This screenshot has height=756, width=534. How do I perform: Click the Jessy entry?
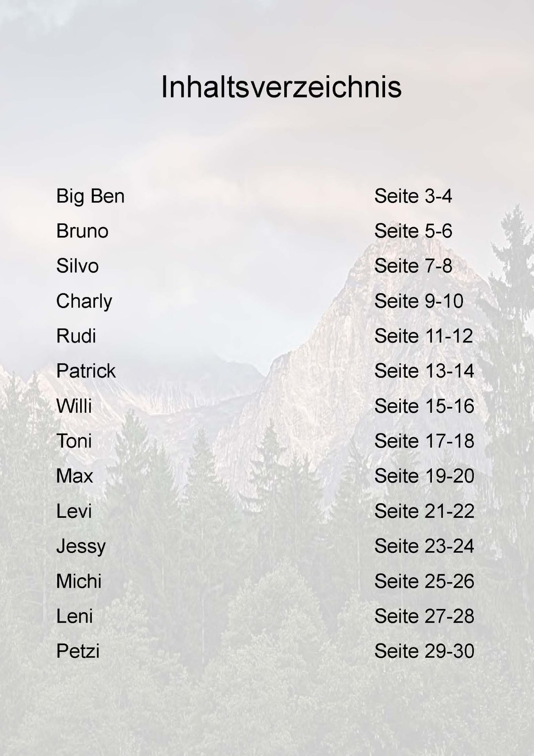[81, 546]
